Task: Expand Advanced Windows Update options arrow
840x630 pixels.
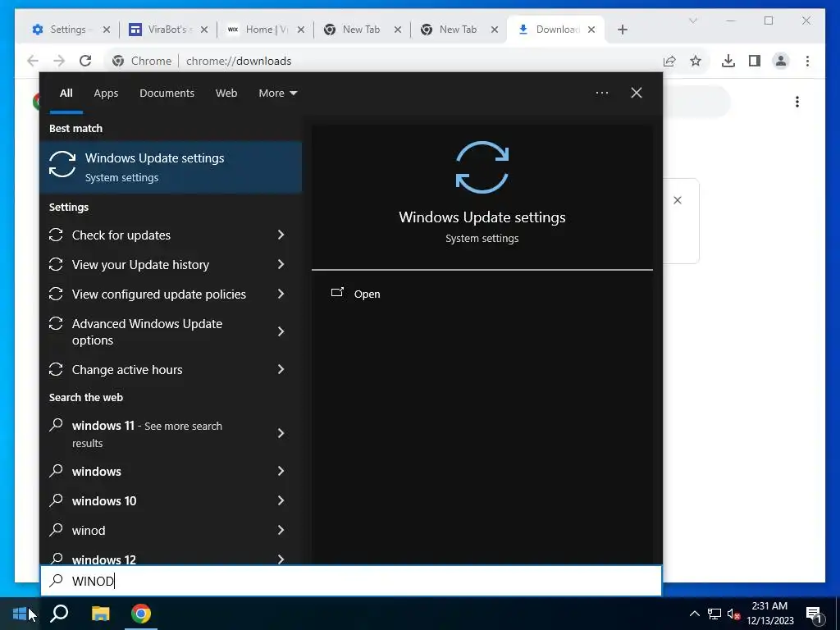Action: tap(281, 331)
